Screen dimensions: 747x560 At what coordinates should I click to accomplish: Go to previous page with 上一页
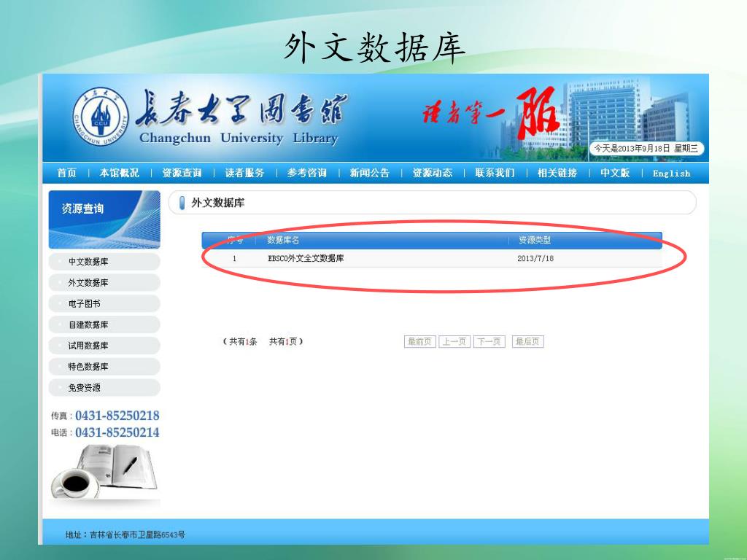click(x=454, y=341)
